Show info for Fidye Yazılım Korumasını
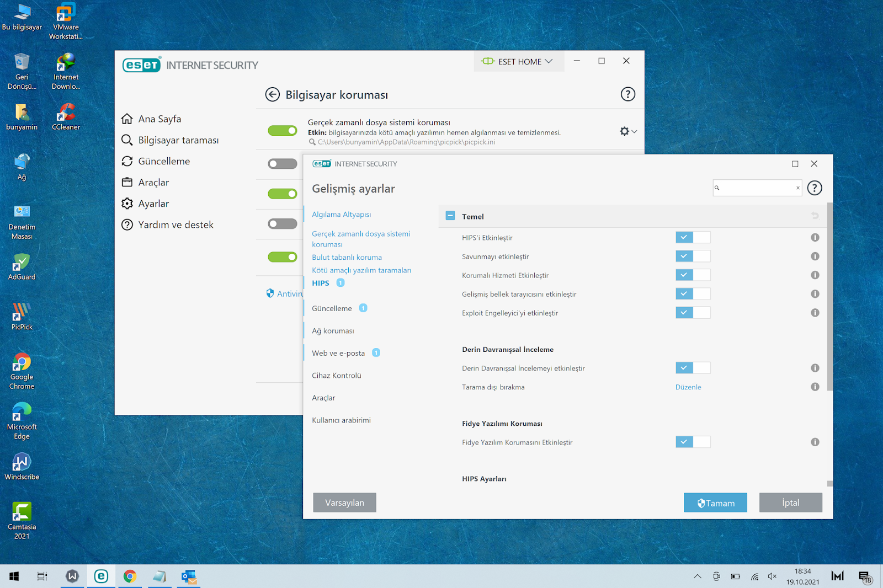 (x=815, y=442)
